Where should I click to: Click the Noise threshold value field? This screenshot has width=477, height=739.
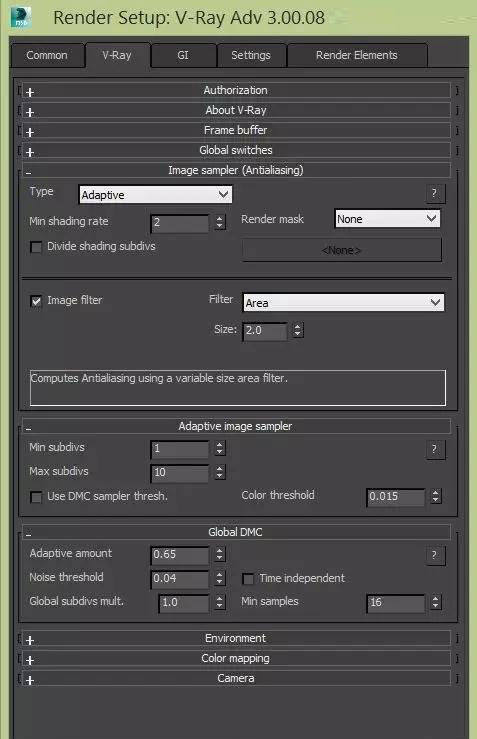pyautogui.click(x=180, y=579)
